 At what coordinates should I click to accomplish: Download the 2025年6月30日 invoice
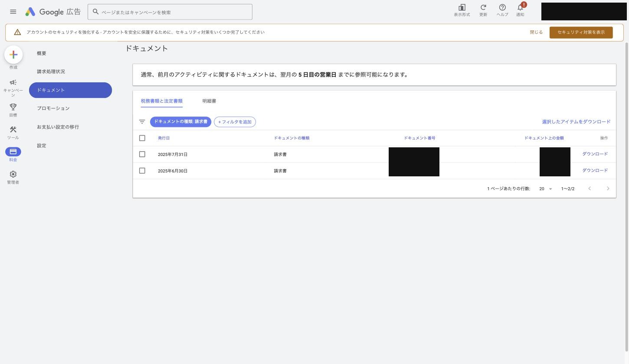point(595,170)
